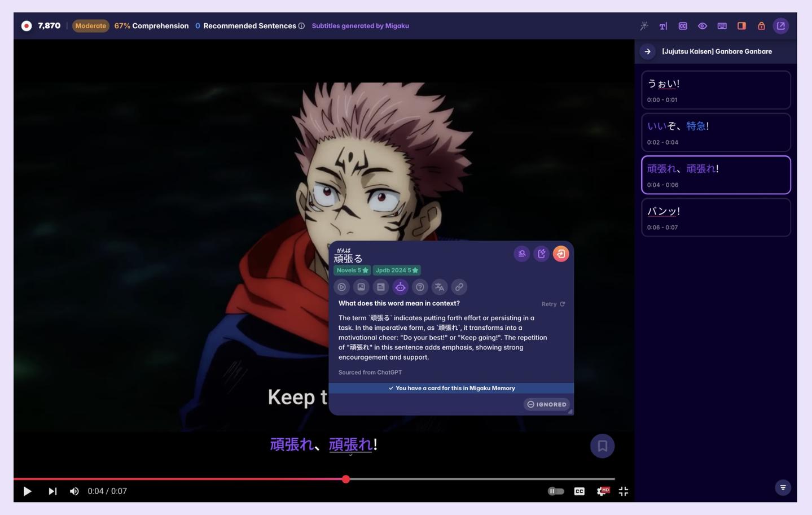Screen dimensions: 812x515
Task: Open the translation icon in word popup
Action: click(440, 287)
